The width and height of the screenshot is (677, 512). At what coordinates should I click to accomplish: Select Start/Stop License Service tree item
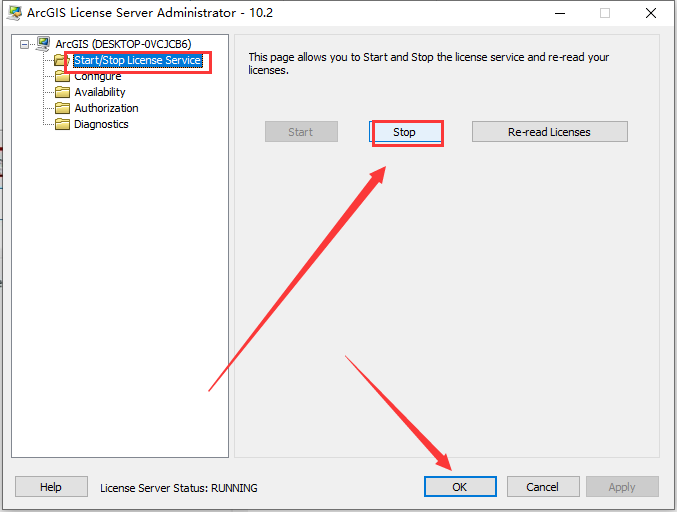pos(137,60)
